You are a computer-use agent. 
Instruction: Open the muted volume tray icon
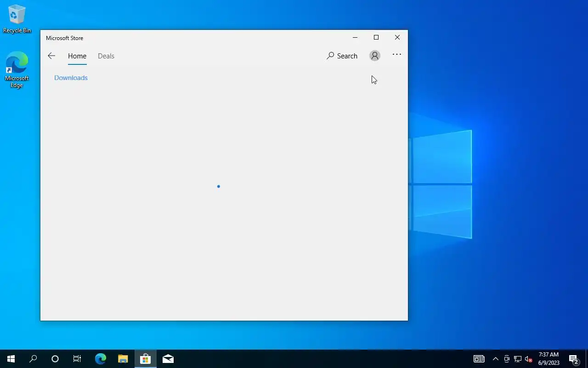tap(528, 359)
